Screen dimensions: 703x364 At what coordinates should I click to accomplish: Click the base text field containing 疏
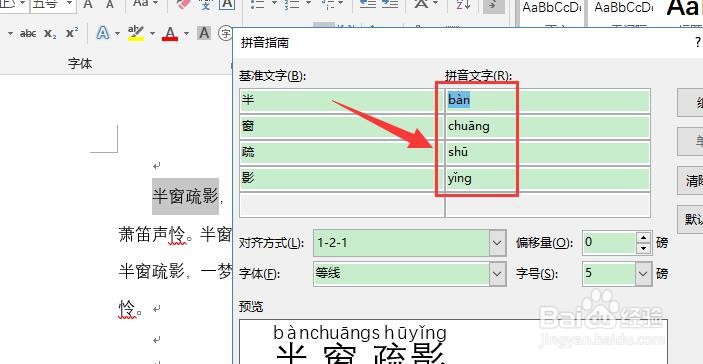342,152
